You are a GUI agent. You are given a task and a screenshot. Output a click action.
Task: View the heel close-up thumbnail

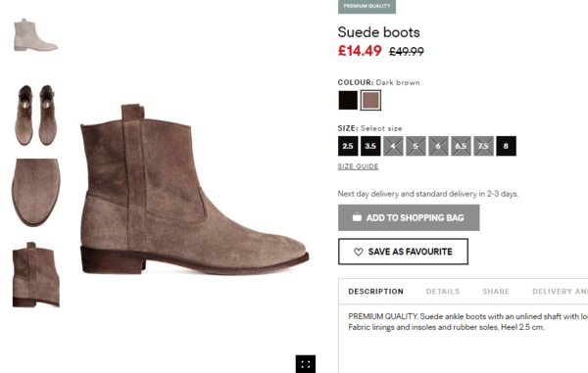click(36, 274)
